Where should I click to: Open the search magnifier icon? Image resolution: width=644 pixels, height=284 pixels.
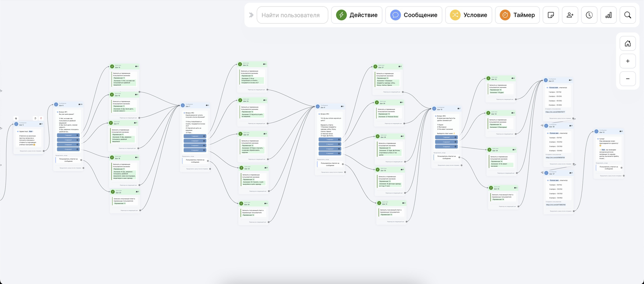[x=628, y=15]
